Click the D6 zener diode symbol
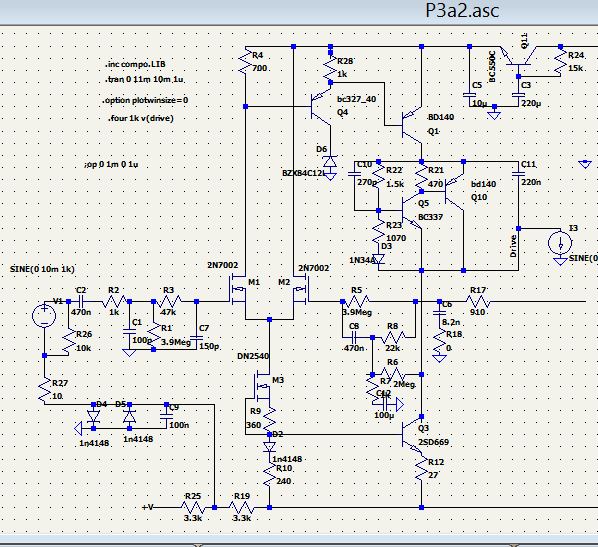 tap(330, 162)
